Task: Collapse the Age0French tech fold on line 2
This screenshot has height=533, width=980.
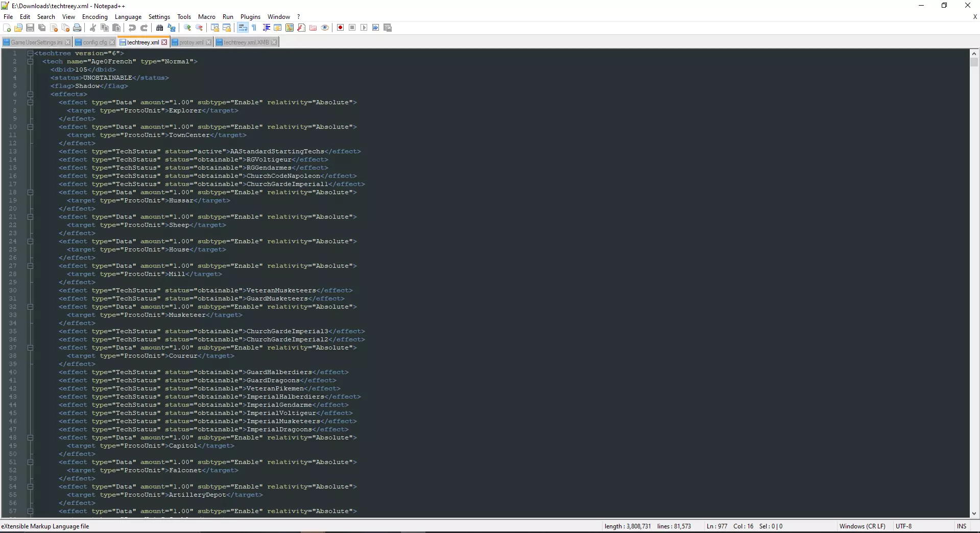Action: click(x=30, y=61)
